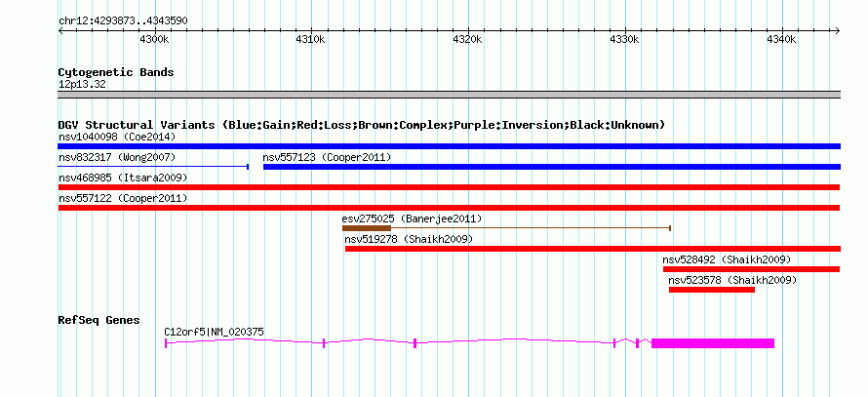Click the gray cytogenetic band bar
868x397 pixels.
click(449, 95)
